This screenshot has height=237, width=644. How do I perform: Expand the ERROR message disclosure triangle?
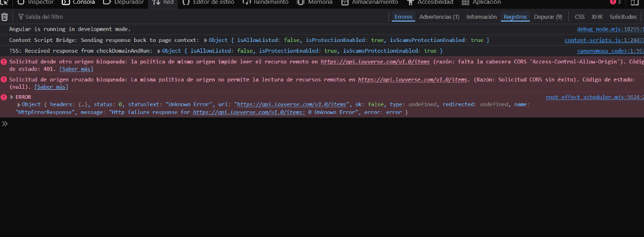12,97
